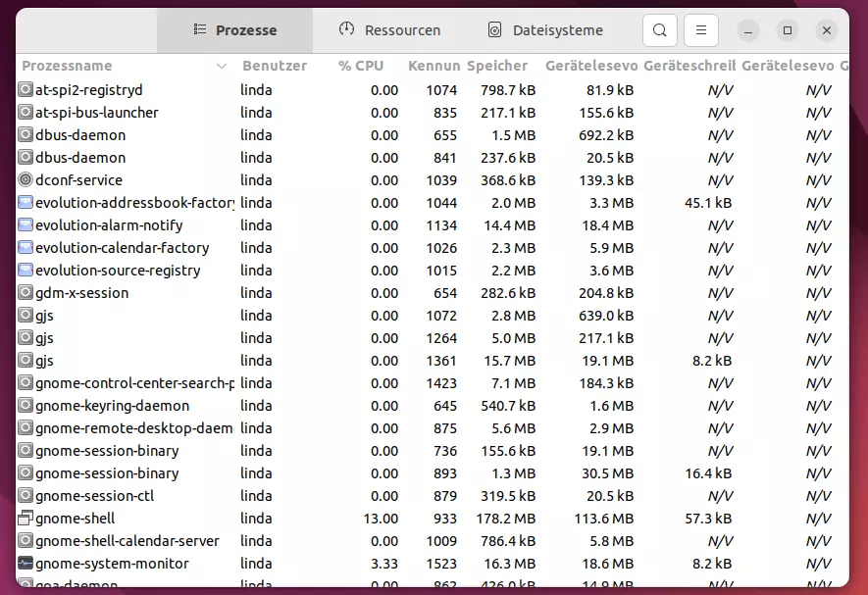Select the gnome-keyring-daemon process name
The image size is (868, 595).
coord(113,406)
